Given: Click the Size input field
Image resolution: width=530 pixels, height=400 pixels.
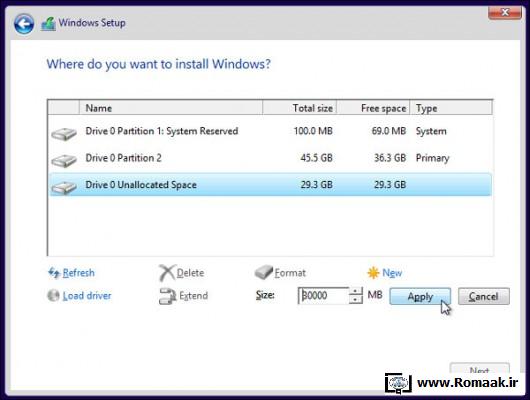Looking at the screenshot, I should point(323,296).
